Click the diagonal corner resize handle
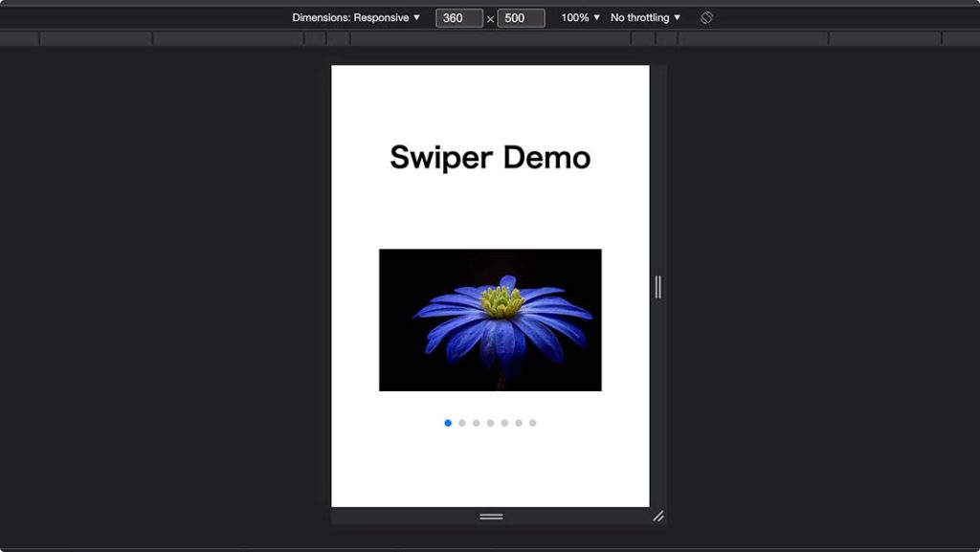This screenshot has width=980, height=552. [659, 517]
